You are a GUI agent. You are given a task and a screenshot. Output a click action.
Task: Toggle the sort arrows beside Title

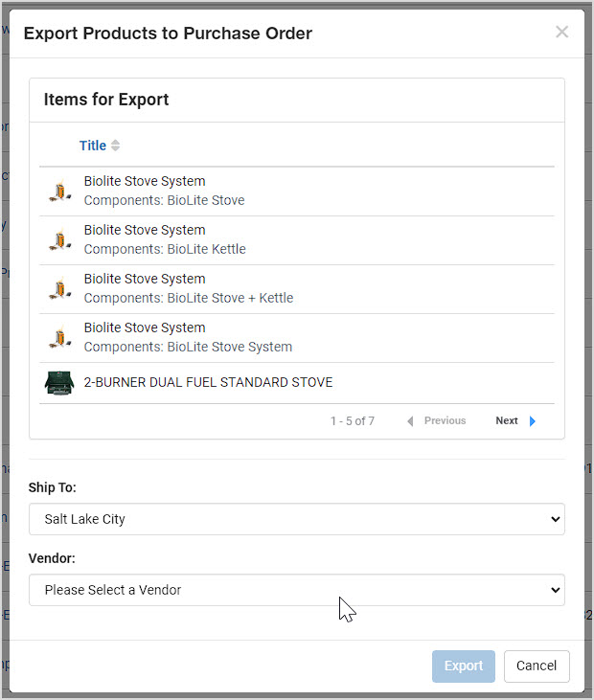point(115,146)
